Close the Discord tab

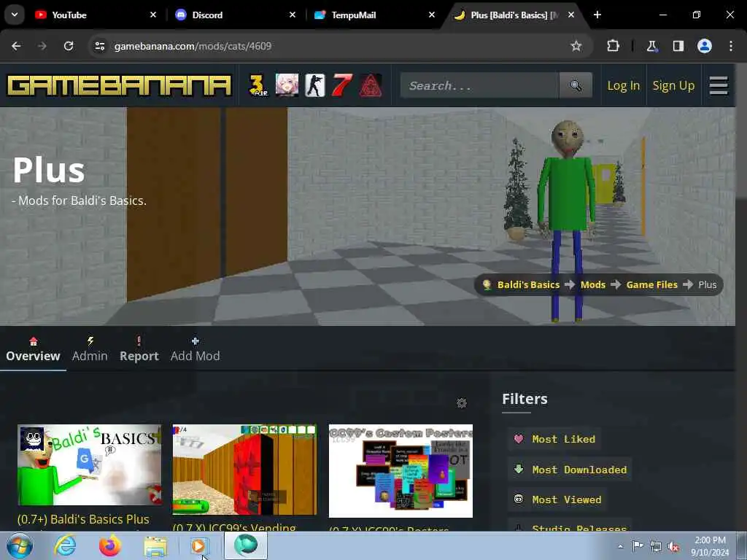[293, 15]
